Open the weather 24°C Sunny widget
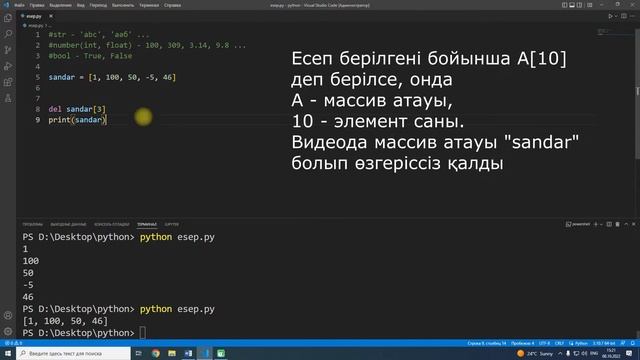The image size is (640, 360). [x=535, y=353]
